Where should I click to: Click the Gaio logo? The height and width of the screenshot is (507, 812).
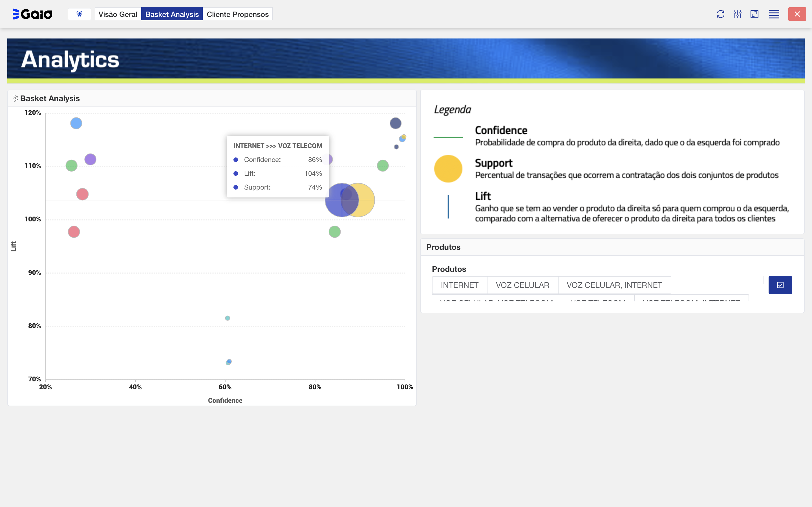tap(32, 14)
